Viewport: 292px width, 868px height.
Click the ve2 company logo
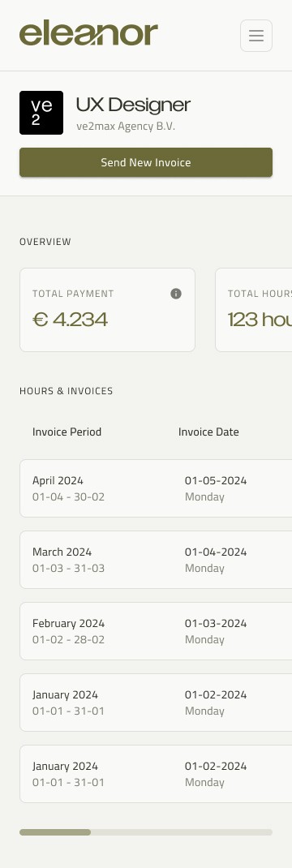tap(41, 113)
